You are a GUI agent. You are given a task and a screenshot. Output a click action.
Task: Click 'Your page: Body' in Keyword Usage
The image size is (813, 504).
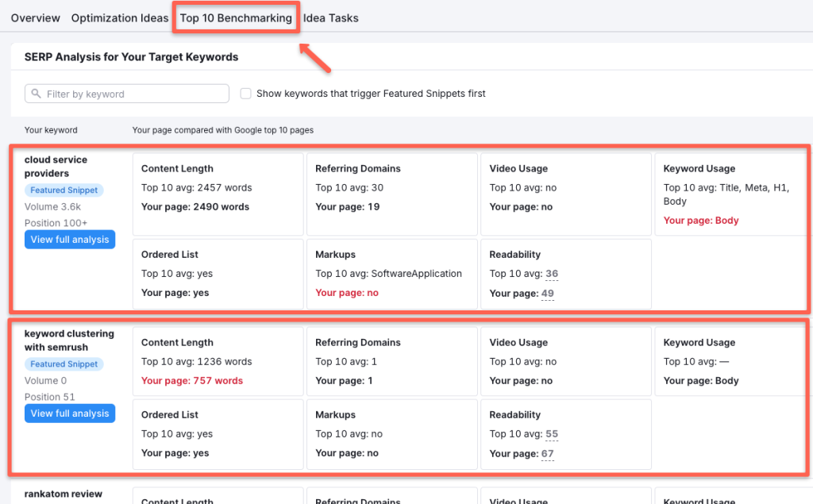pyautogui.click(x=701, y=220)
